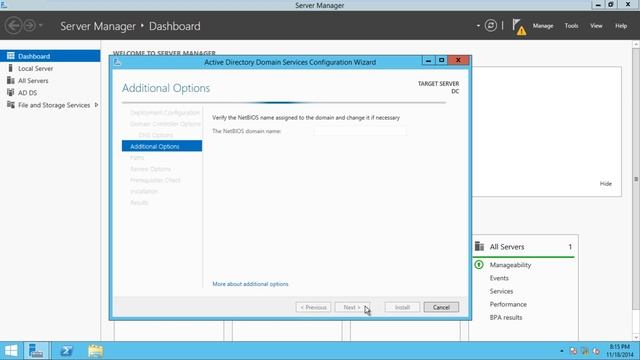Open Services in All Servers tile
Screen dimensions: 640x360
click(501, 291)
